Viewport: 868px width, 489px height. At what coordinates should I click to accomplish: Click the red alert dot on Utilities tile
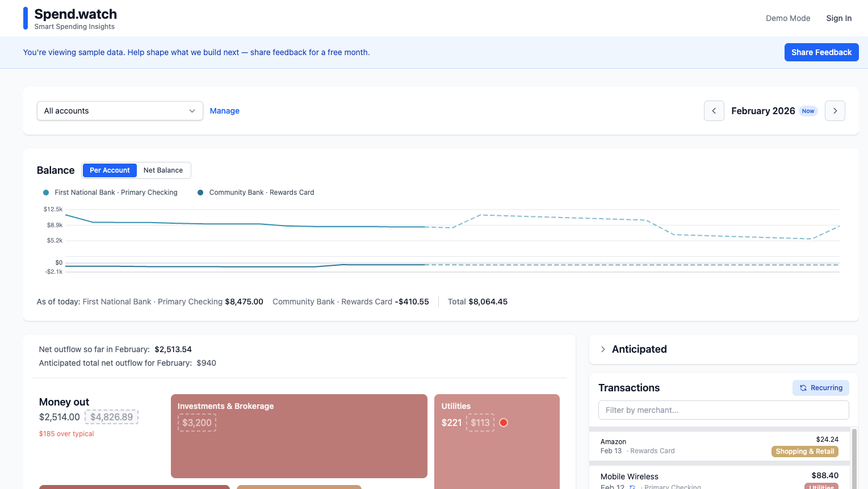tap(503, 423)
